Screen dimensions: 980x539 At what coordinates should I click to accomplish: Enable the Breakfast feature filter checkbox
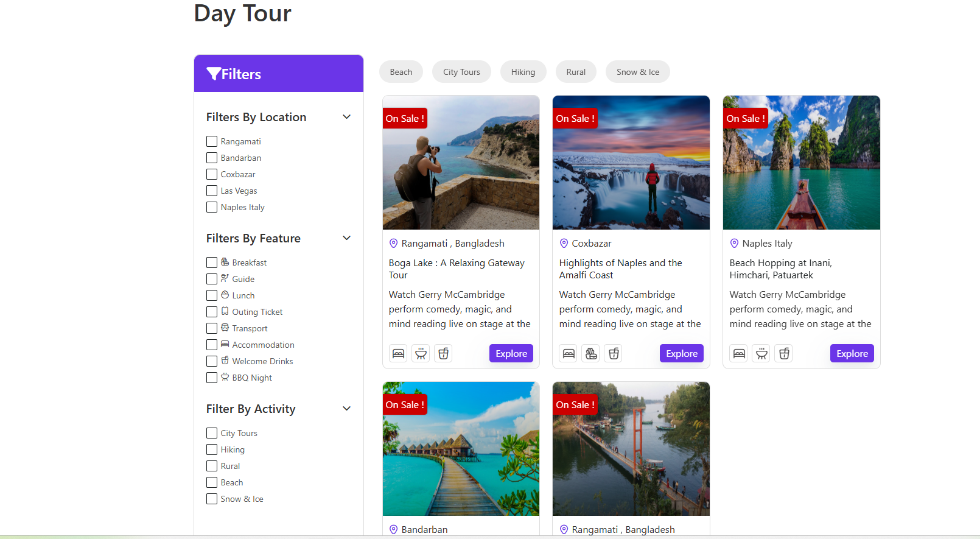click(212, 262)
